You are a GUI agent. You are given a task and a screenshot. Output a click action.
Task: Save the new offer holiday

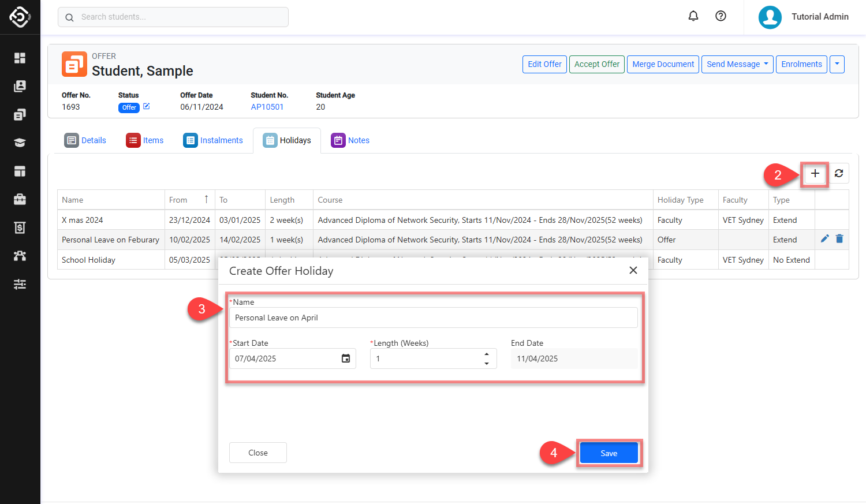coord(609,453)
